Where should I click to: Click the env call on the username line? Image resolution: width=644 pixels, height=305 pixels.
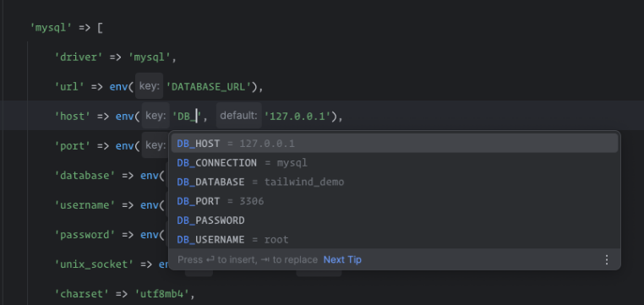(150, 204)
